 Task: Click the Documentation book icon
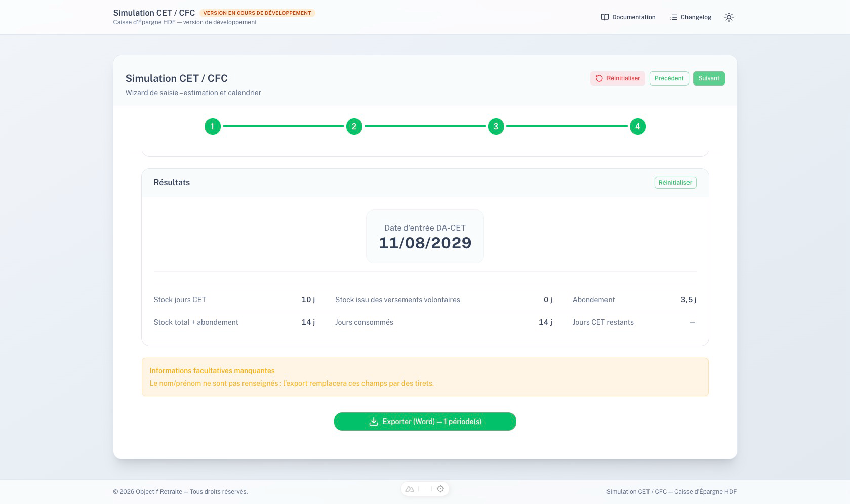coord(604,17)
